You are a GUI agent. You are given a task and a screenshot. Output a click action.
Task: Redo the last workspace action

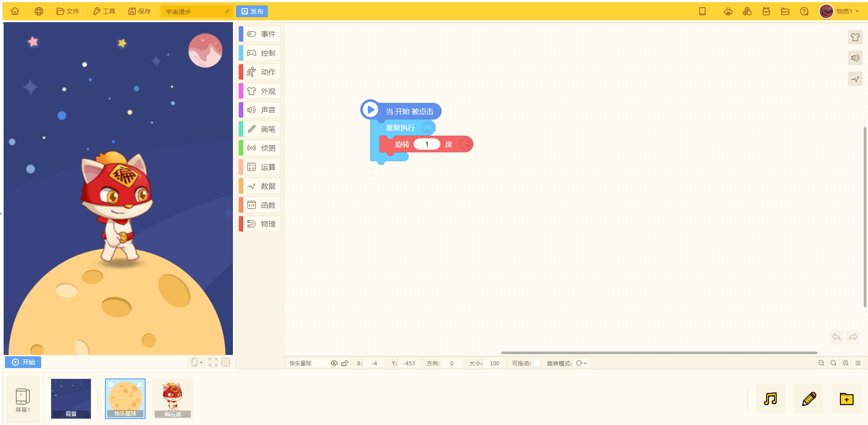click(853, 337)
